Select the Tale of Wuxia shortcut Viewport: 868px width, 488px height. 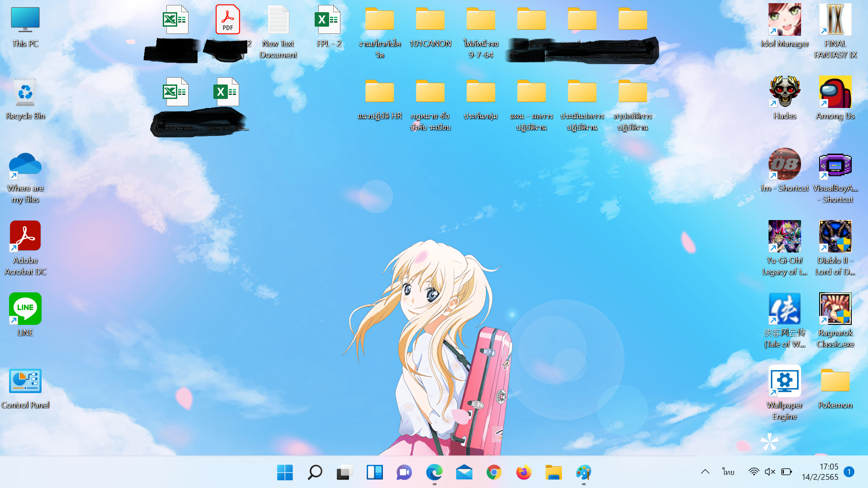[x=784, y=321]
